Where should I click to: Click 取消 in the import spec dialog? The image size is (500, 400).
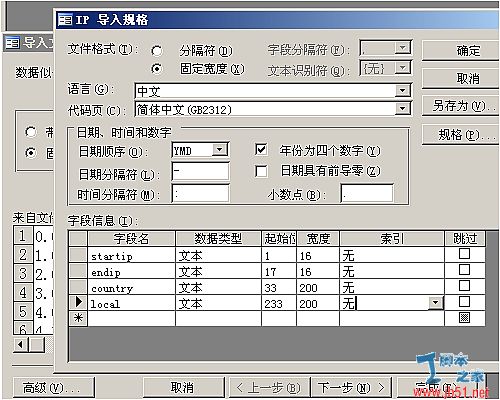point(461,79)
